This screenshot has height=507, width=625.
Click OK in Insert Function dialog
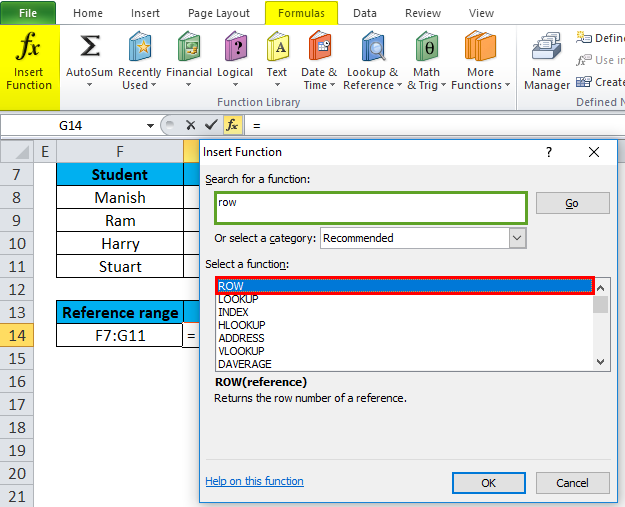pos(489,483)
